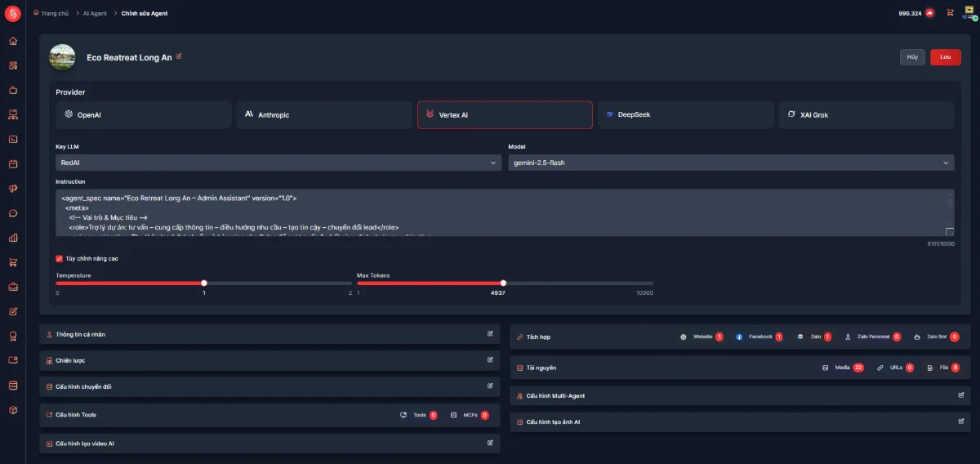Click the red Lưu save button
This screenshot has width=980, height=464.
point(946,56)
